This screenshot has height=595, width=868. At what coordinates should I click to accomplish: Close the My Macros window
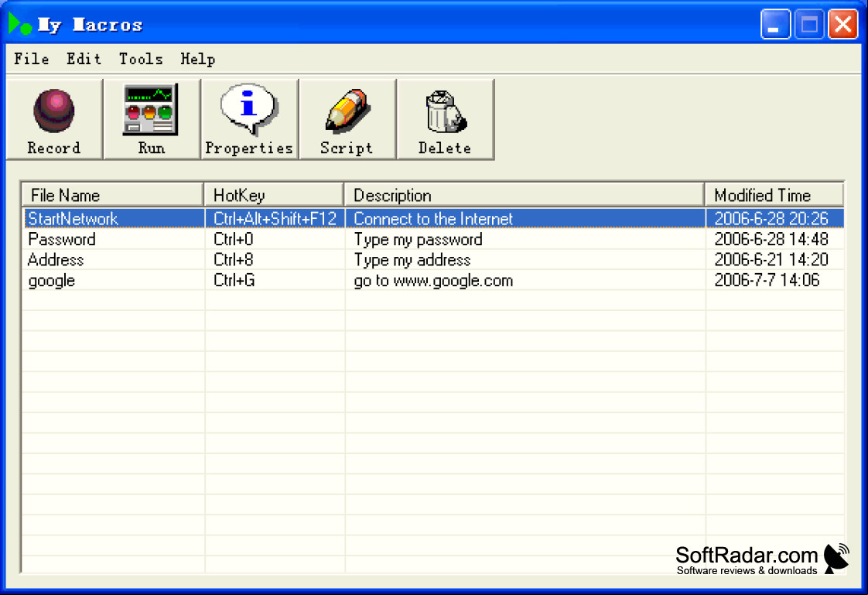pyautogui.click(x=842, y=24)
